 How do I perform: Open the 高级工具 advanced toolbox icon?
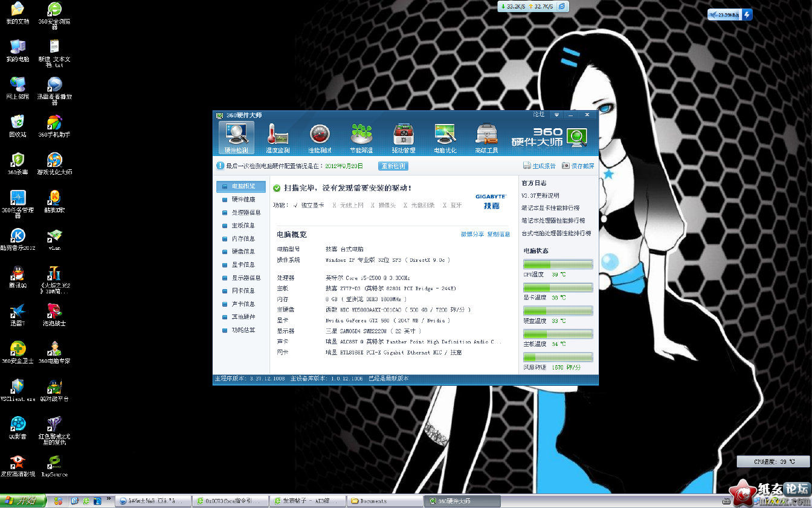pos(486,138)
